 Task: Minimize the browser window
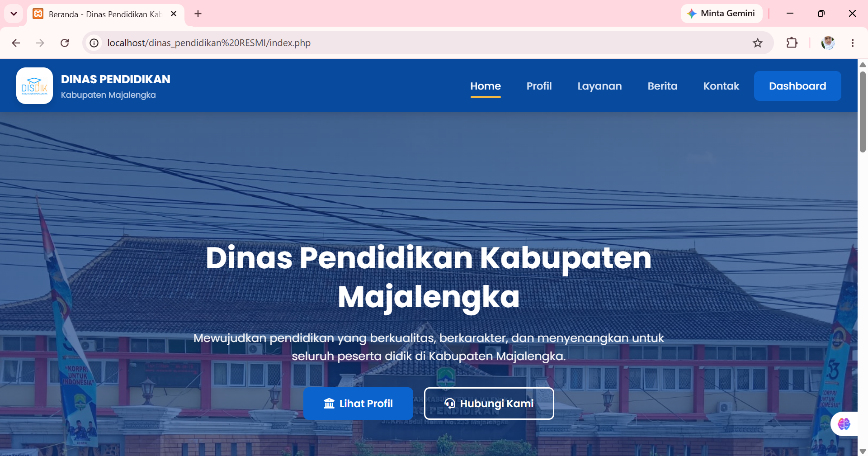point(790,14)
